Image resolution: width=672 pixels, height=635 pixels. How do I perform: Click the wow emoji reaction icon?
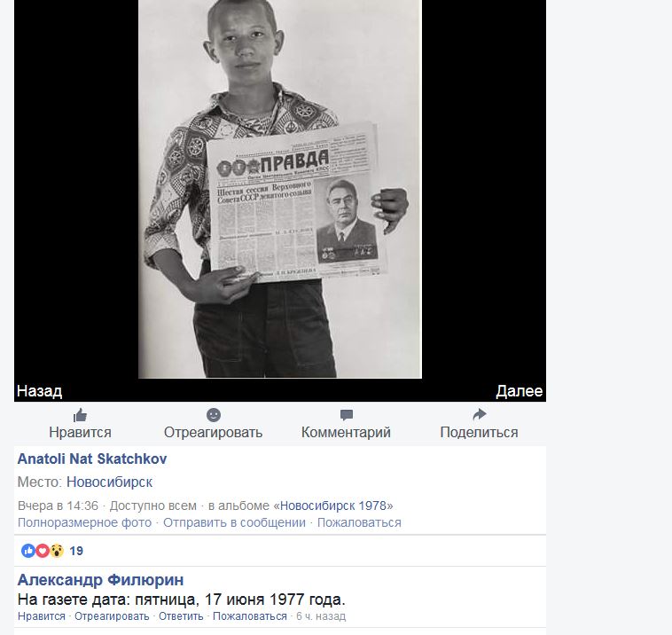point(56,551)
